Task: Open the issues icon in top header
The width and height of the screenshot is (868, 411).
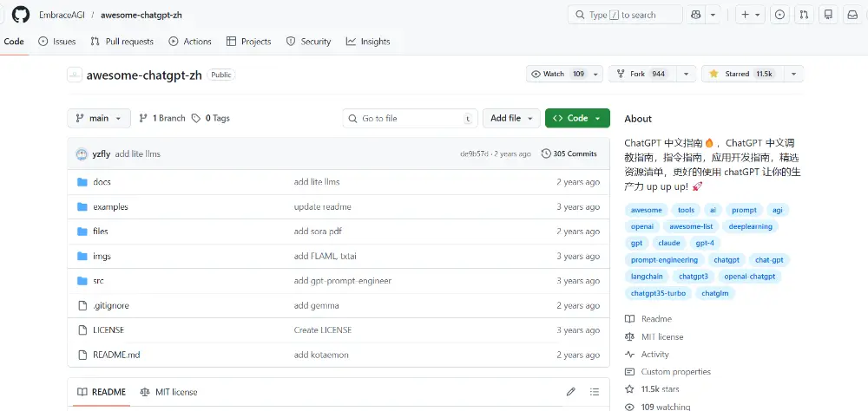Action: (x=779, y=15)
